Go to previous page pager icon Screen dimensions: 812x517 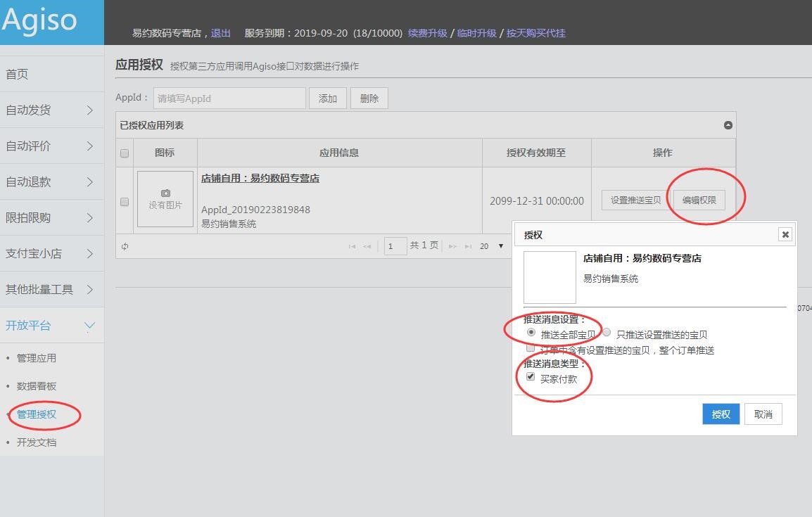pyautogui.click(x=367, y=246)
